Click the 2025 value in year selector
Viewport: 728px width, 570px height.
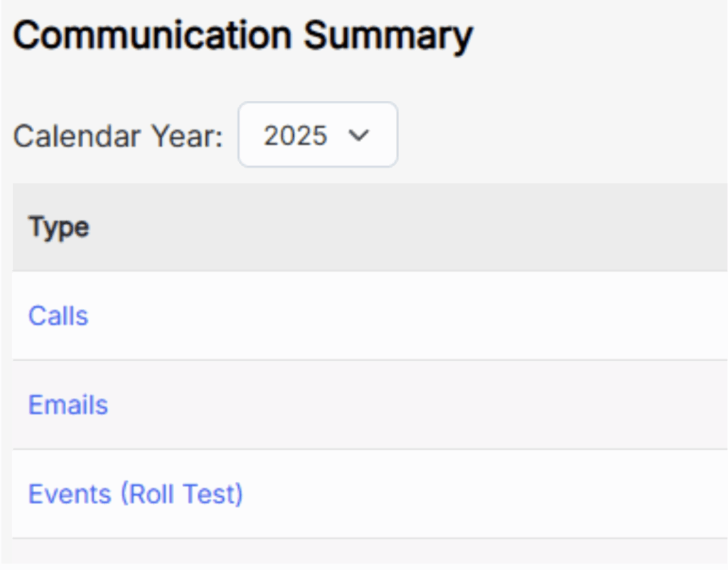click(x=295, y=135)
